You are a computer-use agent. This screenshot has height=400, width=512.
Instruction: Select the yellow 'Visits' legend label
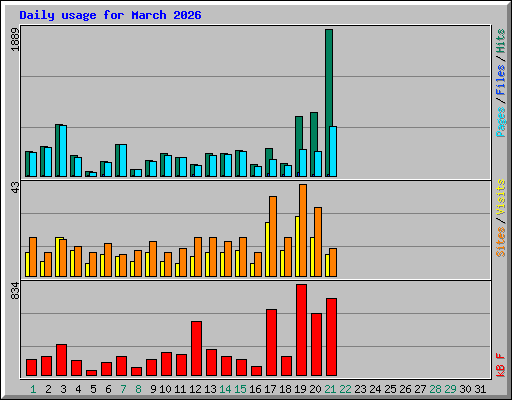[500, 197]
